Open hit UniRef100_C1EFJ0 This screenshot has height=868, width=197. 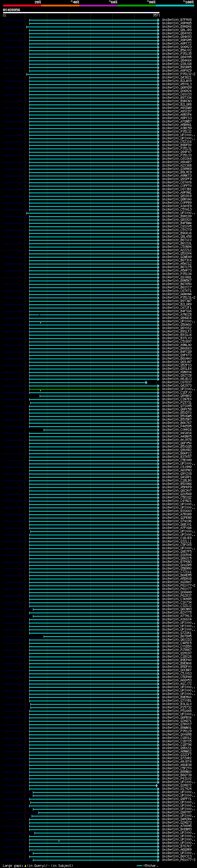click(177, 393)
